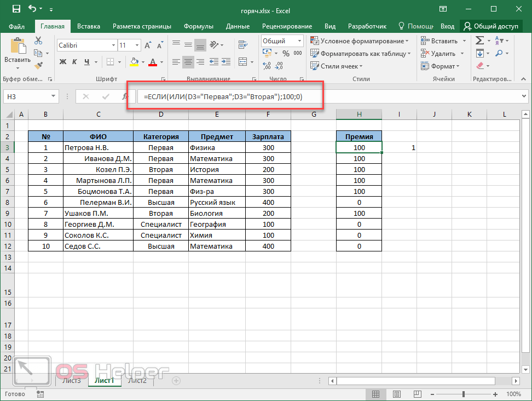Image resolution: width=532 pixels, height=401 pixels.
Task: Click the Add new sheet plus icon
Action: tap(176, 380)
